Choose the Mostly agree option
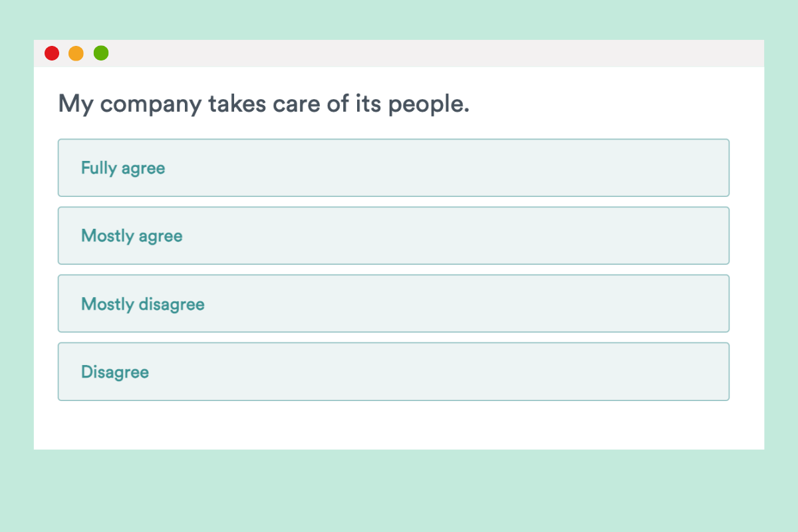This screenshot has width=798, height=532. point(393,235)
